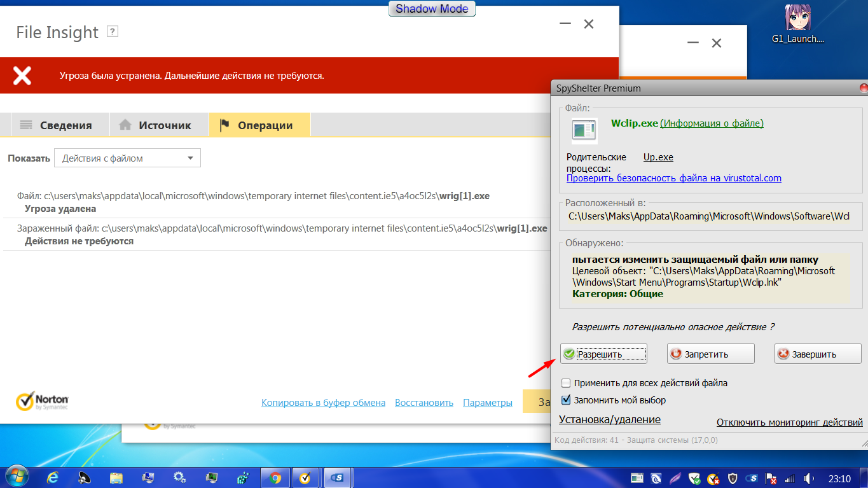Click the Wclip.exe file icon in SpyShelter
This screenshot has height=488, width=868.
coord(584,130)
